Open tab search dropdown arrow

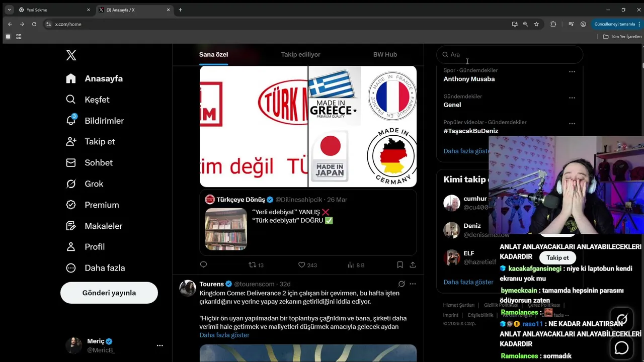(x=9, y=10)
